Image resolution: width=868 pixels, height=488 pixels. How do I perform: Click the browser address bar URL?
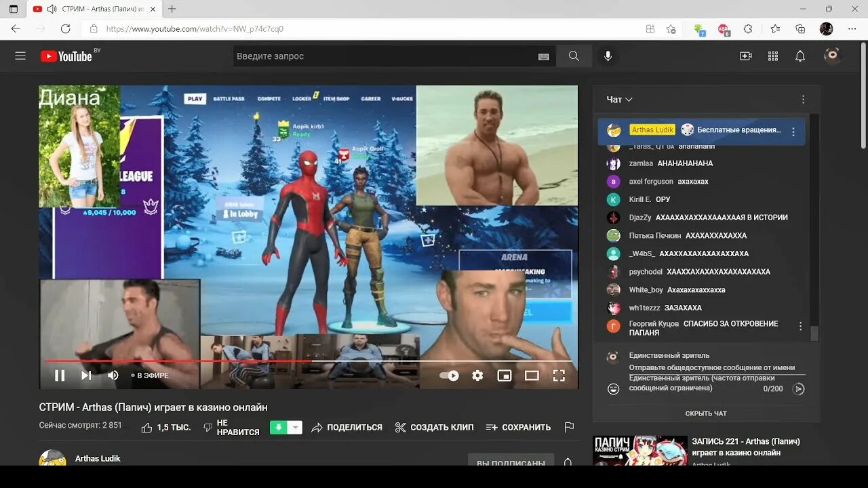click(x=195, y=29)
